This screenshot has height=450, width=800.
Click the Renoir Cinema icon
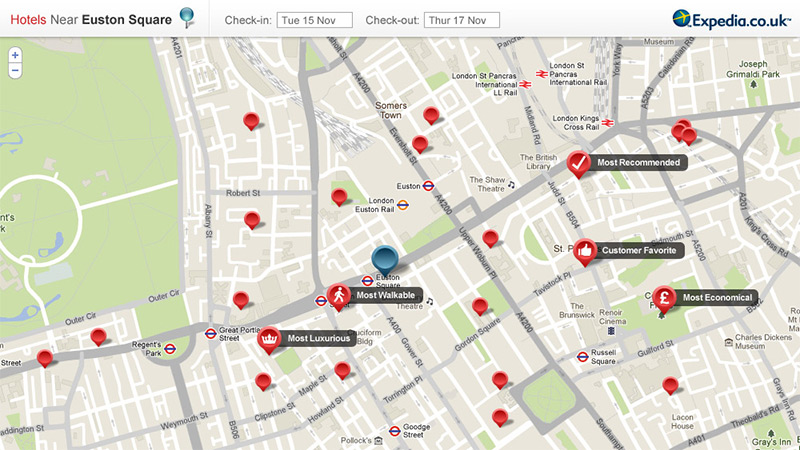pyautogui.click(x=611, y=331)
